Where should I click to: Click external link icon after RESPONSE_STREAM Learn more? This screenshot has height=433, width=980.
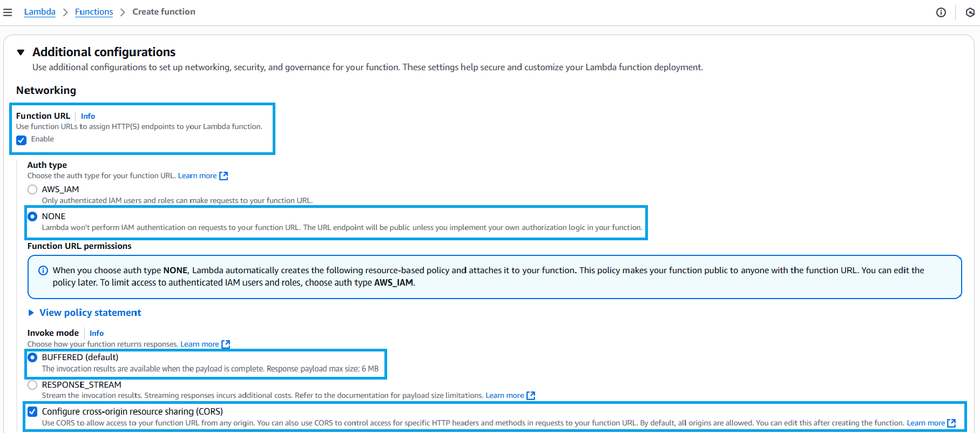point(531,396)
